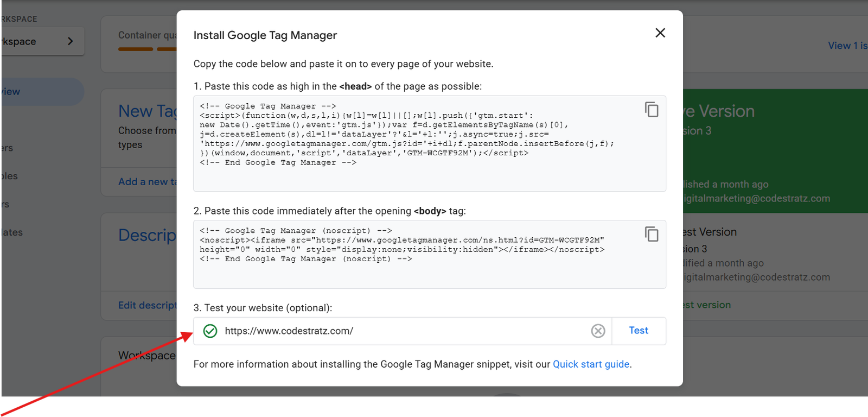The width and height of the screenshot is (868, 417).
Task: Expand the workspace selector chevron
Action: (70, 41)
